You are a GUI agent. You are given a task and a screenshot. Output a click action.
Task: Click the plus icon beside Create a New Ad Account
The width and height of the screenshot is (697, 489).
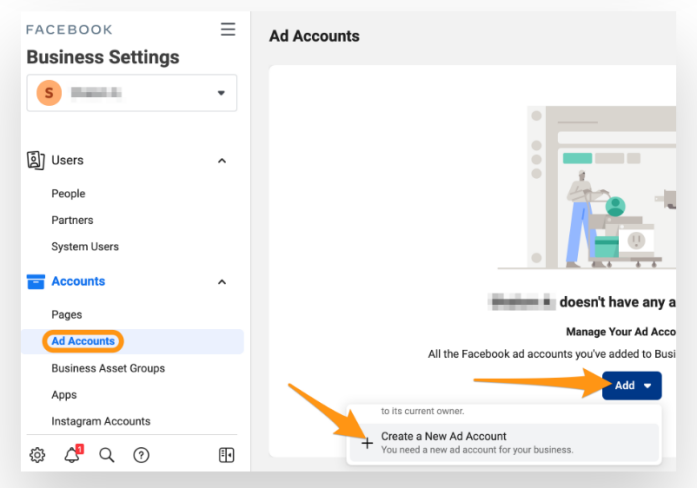click(x=367, y=443)
